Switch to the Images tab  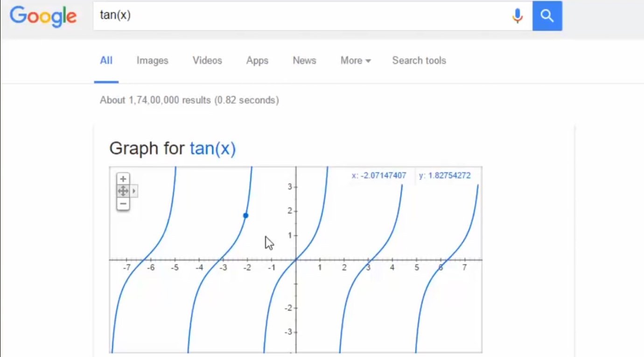coord(152,60)
